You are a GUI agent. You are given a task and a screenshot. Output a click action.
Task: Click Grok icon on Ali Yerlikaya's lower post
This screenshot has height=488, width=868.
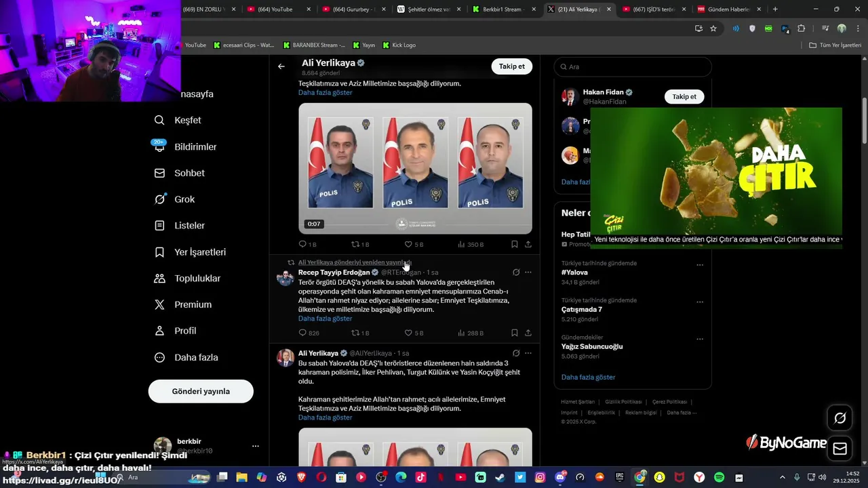pyautogui.click(x=516, y=353)
